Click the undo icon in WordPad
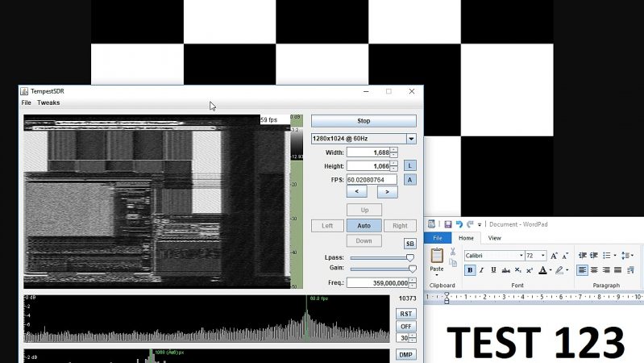The image size is (644, 363). tap(459, 224)
